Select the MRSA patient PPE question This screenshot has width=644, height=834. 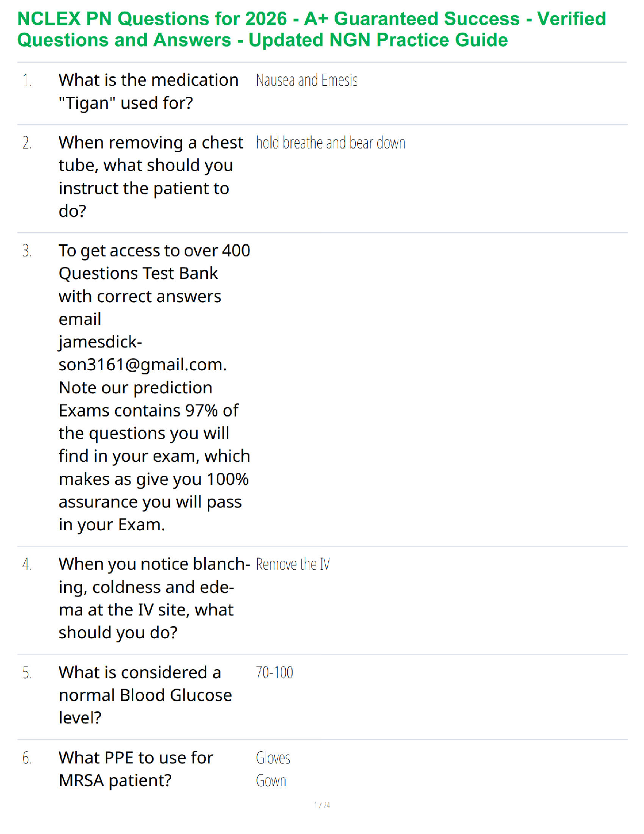(x=136, y=769)
